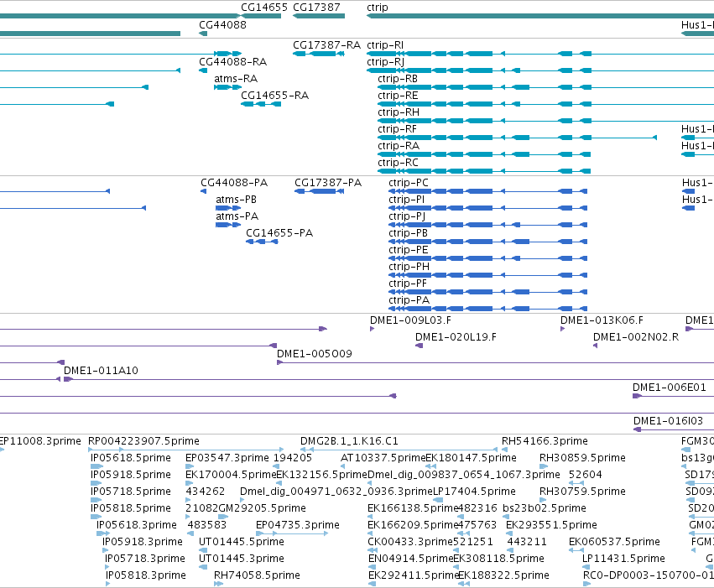Click the CG44088-PA protein label
This screenshot has height=588, width=714.
(234, 183)
